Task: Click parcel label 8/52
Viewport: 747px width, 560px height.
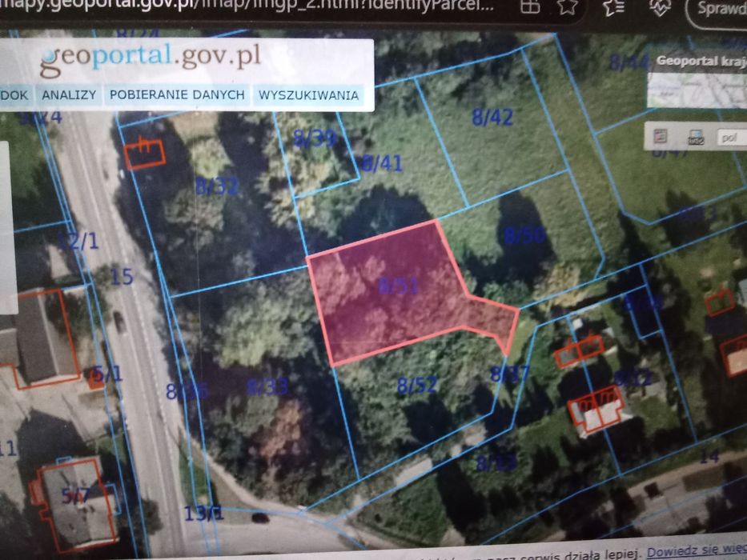Action: (417, 385)
